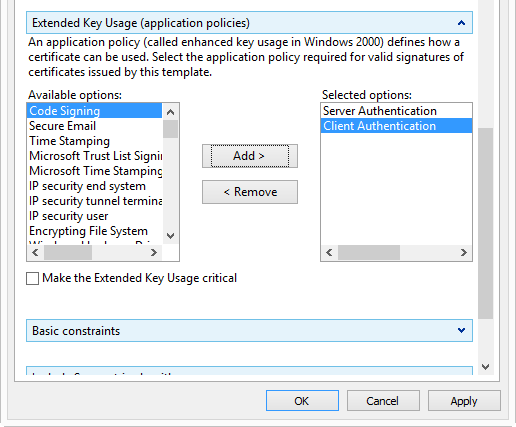The height and width of the screenshot is (427, 516).
Task: Check Make the Extended Key Usage critical
Action: coord(32,278)
